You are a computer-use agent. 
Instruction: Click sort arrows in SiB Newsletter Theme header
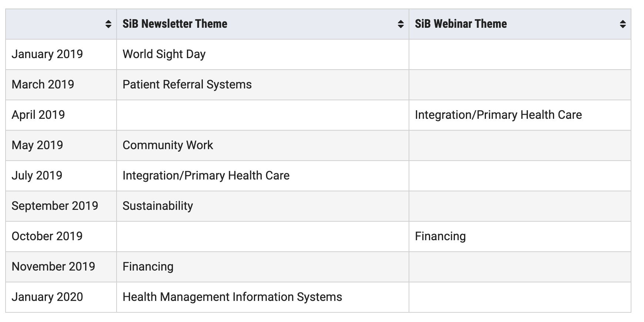pos(400,24)
